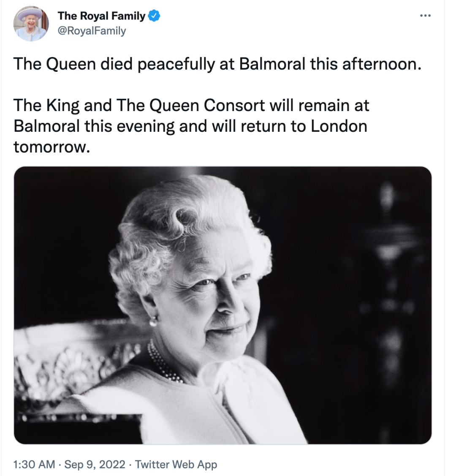Click the blue verified badge checkmark
Screen dimensions: 456x476
pyautogui.click(x=154, y=16)
